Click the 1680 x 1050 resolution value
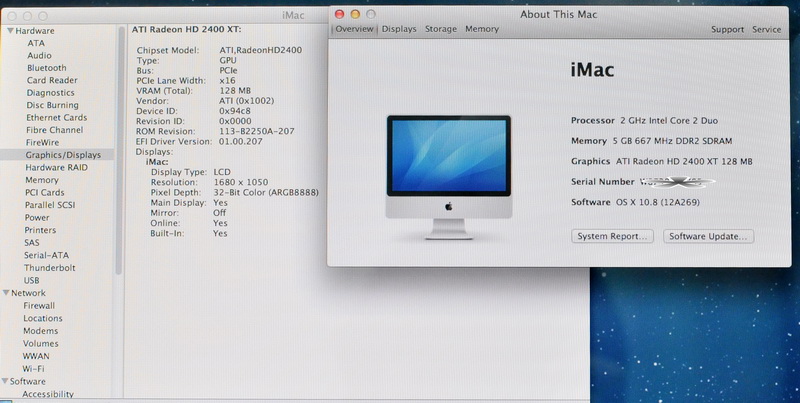 (241, 182)
